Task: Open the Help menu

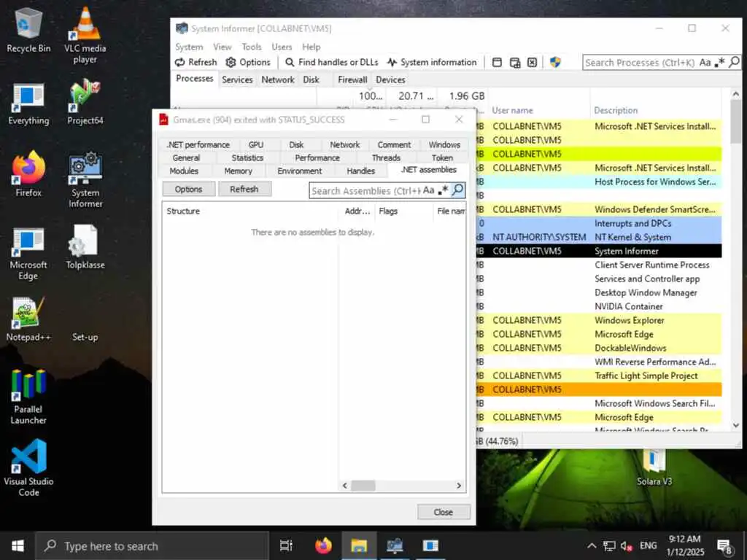Action: 311,47
